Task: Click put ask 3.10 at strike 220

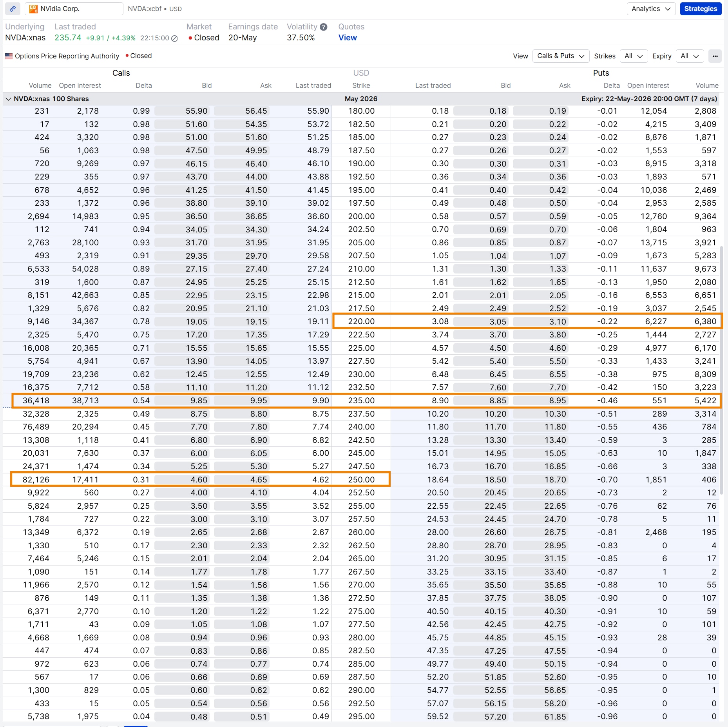Action: tap(540, 321)
